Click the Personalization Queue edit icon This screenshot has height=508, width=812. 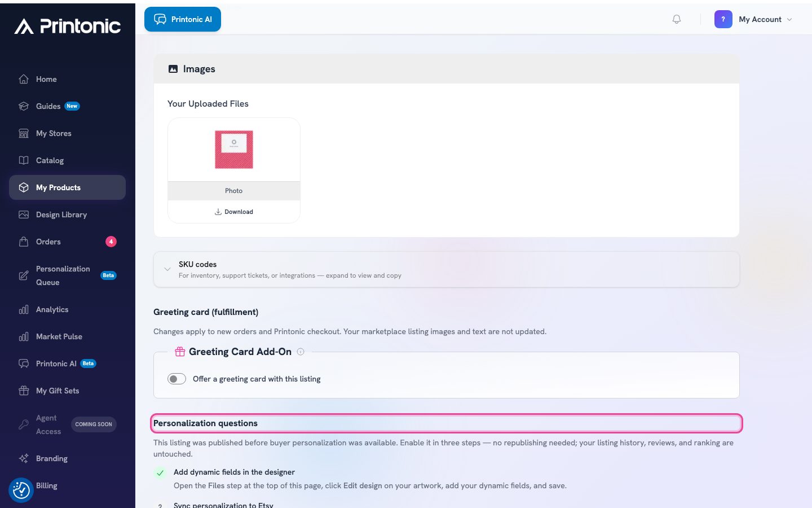coord(24,275)
